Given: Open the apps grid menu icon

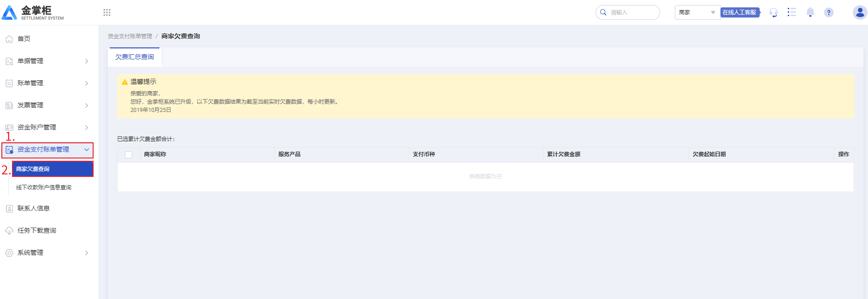Looking at the screenshot, I should (107, 12).
